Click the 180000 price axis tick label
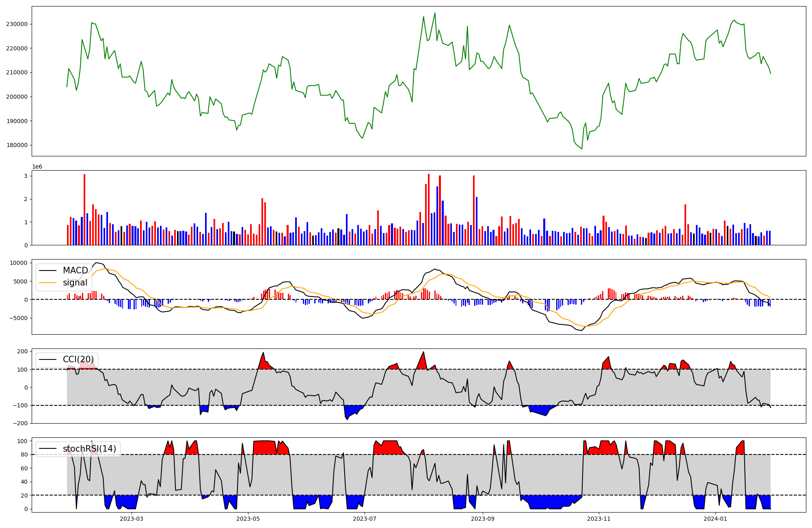This screenshot has height=528, width=812. 17,145
